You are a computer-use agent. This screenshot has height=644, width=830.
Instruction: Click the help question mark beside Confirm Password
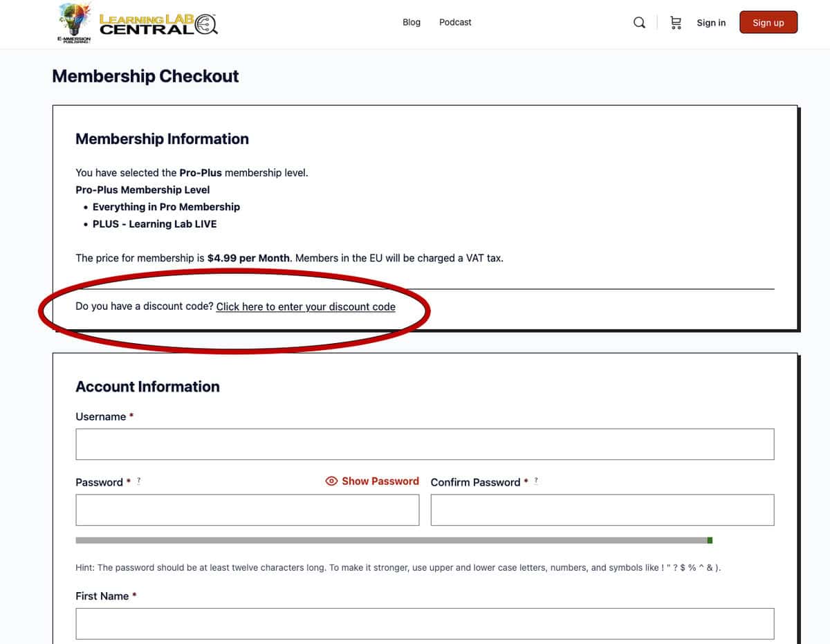[x=536, y=481]
